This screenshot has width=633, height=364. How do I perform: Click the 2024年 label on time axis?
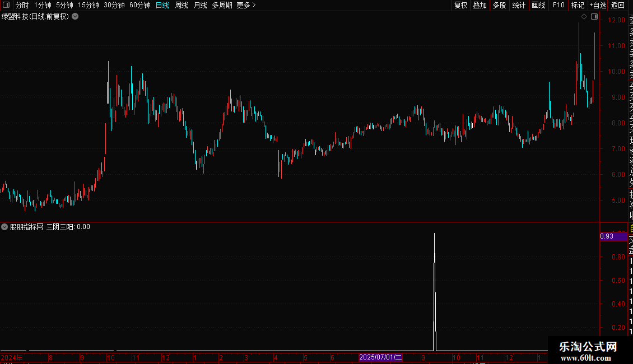coord(12,357)
